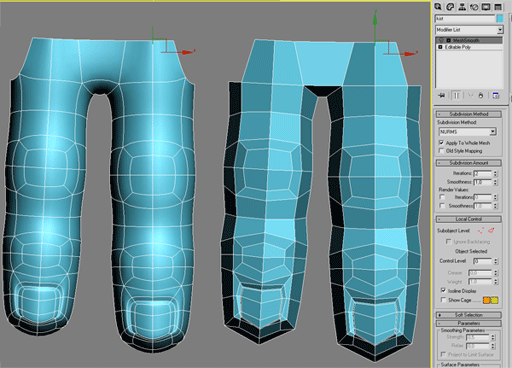
Task: Expand MeshSmooth sub-levels with plus icon
Action: click(x=449, y=40)
